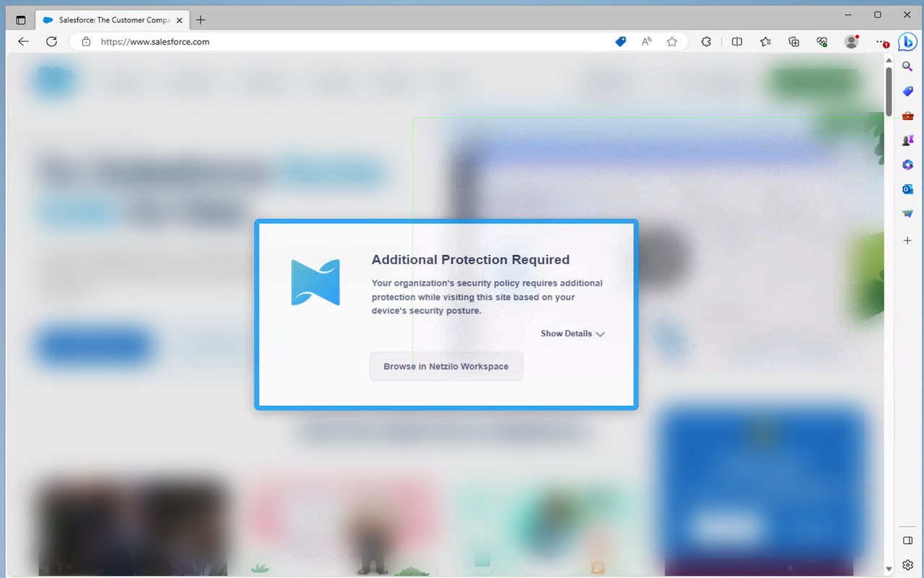Click the scrollbar down arrow
This screenshot has height=578, width=924.
pyautogui.click(x=889, y=569)
